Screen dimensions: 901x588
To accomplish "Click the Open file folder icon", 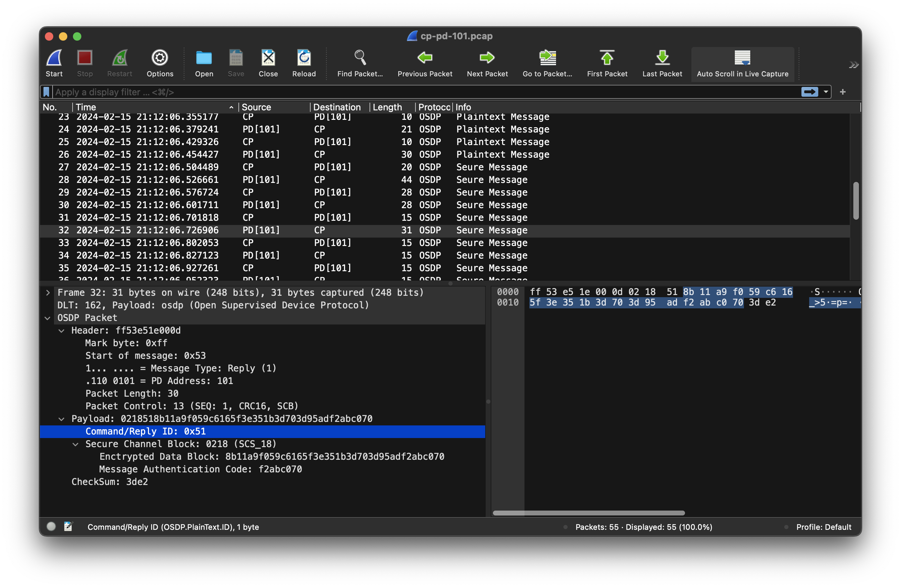I will point(204,58).
